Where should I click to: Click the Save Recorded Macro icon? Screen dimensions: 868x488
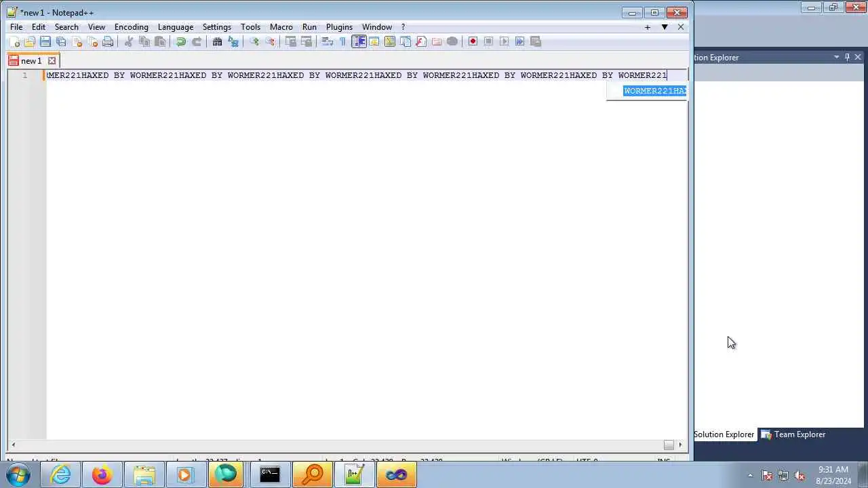tap(535, 41)
